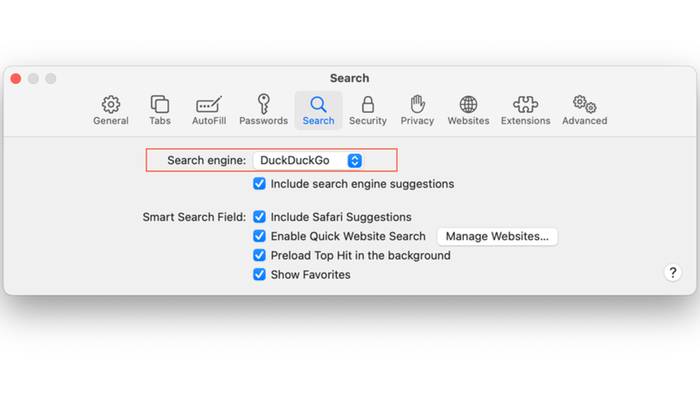The height and width of the screenshot is (393, 700).
Task: Open the Passwords key icon
Action: 263,104
